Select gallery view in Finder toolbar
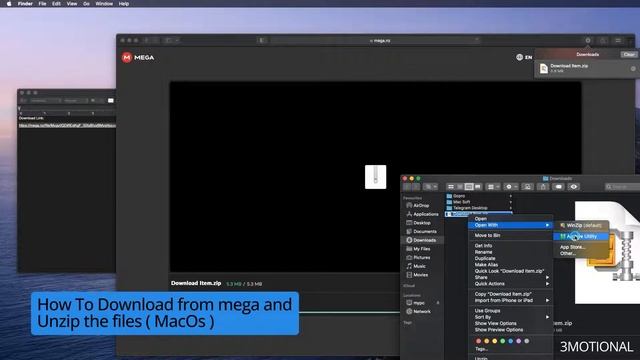Image resolution: width=640 pixels, height=360 pixels. 478,187
